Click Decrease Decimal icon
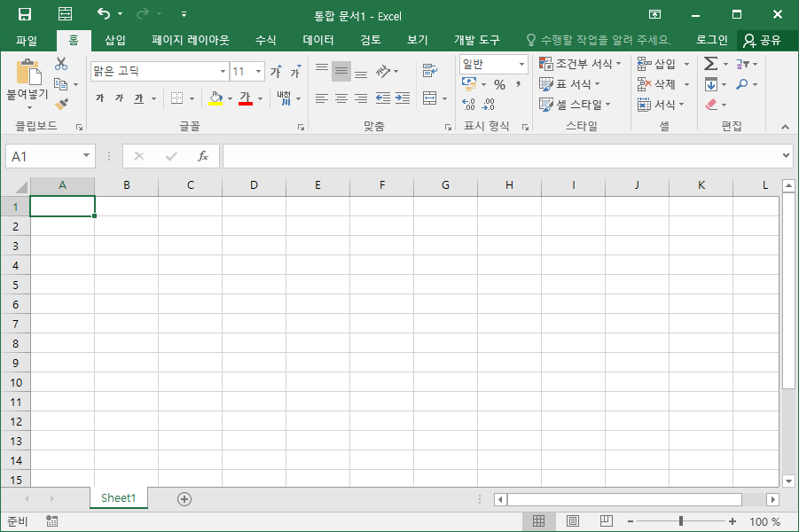Viewport: 799px width, 532px height. (488, 105)
